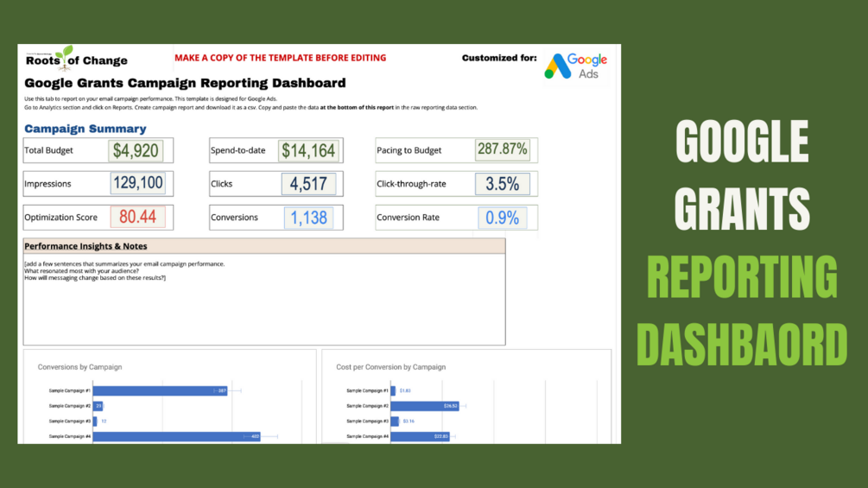Click the Conversion Rate label

coord(408,218)
